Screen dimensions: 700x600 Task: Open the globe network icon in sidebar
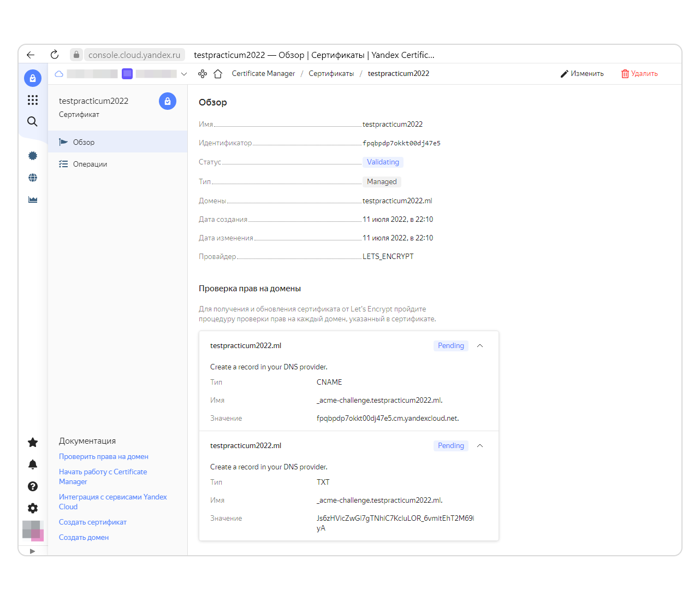tap(33, 178)
